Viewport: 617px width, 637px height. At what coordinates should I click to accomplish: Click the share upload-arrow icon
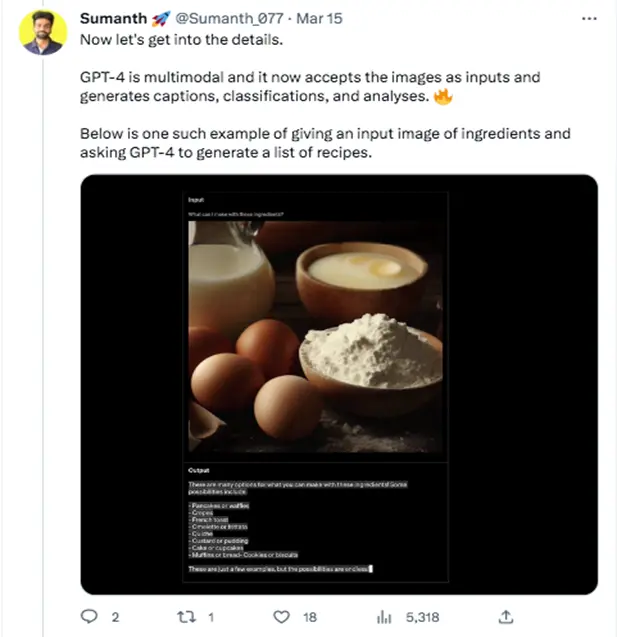[x=506, y=617]
